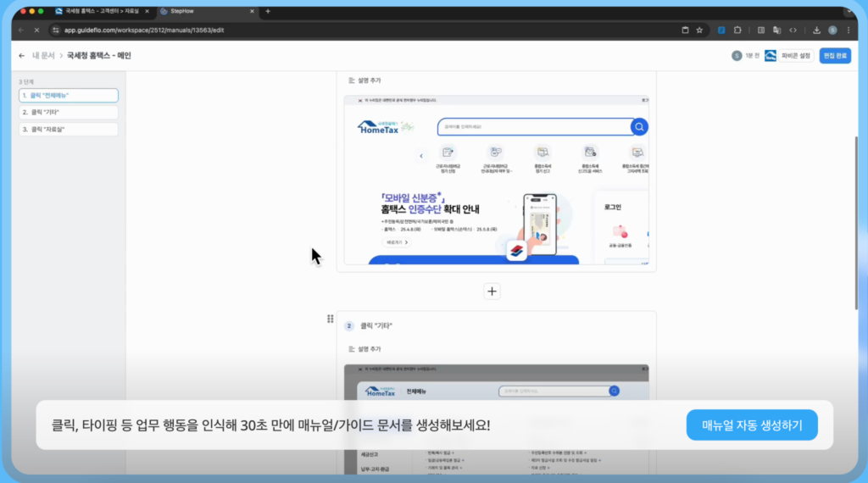This screenshot has width=868, height=483.
Task: Click the 매뉴얼 자동 생성하기 button
Action: (x=752, y=425)
